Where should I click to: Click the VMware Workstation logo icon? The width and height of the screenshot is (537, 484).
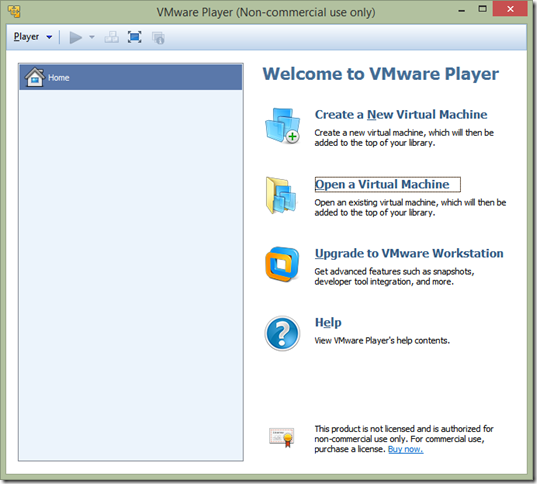point(282,264)
